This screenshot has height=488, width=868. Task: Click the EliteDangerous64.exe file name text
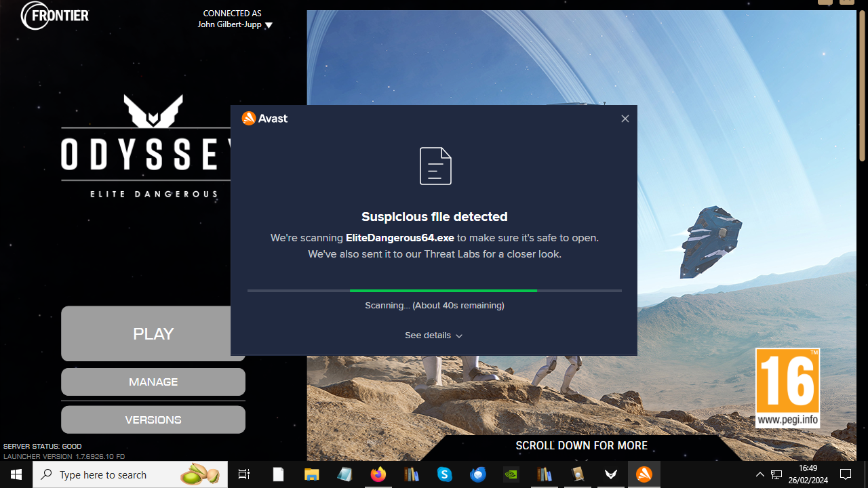coord(399,238)
